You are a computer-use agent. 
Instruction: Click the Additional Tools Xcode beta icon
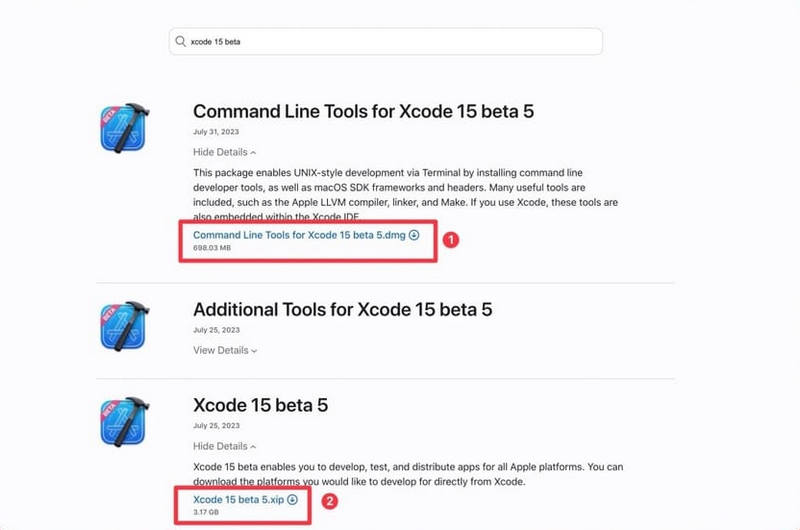point(124,326)
